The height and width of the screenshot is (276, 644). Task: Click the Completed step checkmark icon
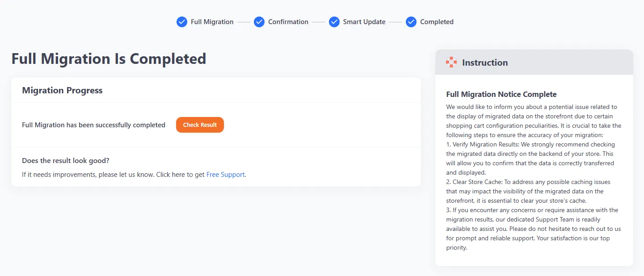click(x=411, y=21)
